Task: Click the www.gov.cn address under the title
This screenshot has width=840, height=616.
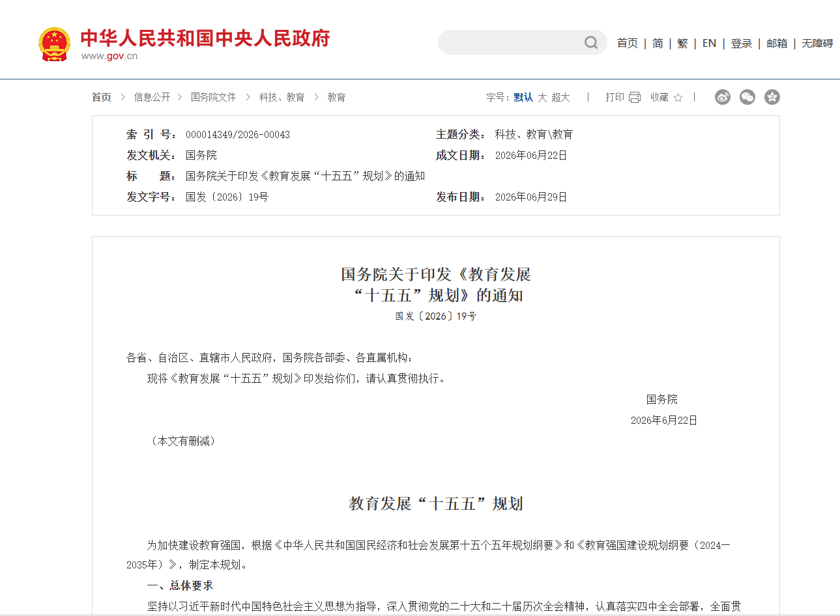Action: [x=109, y=56]
